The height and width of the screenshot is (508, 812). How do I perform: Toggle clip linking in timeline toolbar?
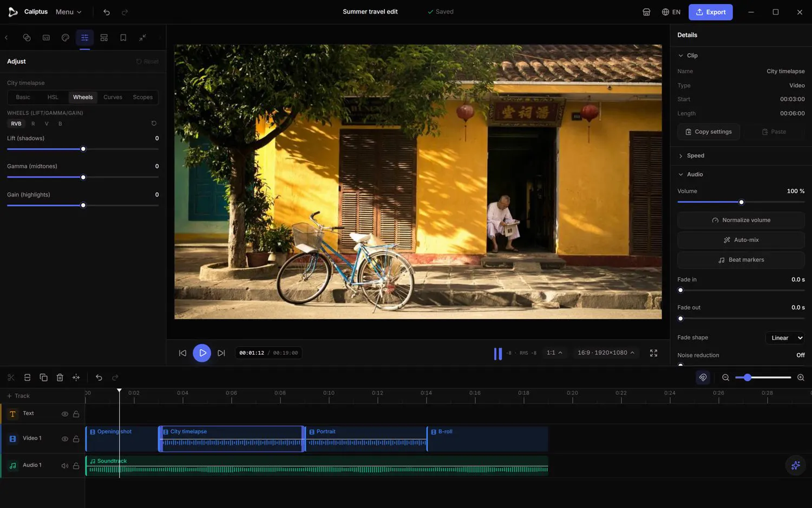tap(703, 377)
